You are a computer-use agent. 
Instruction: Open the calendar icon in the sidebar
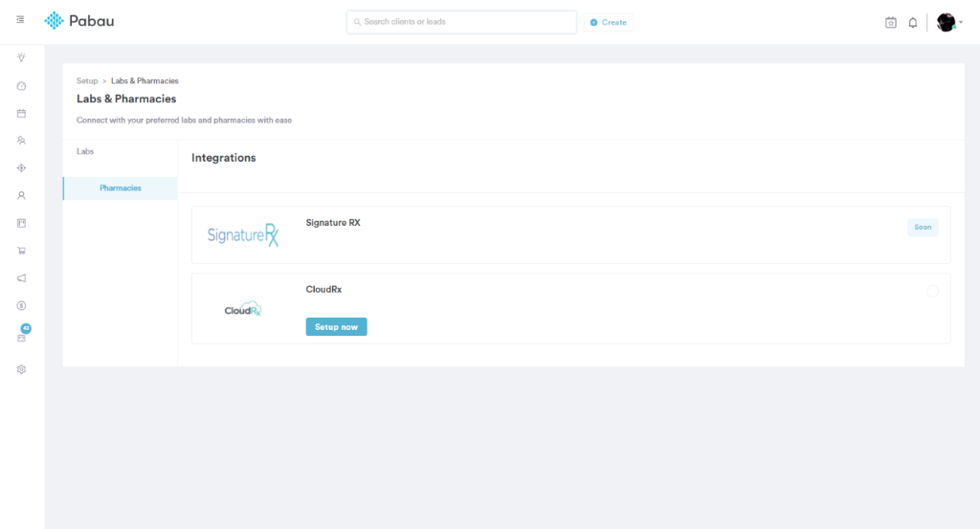tap(21, 114)
